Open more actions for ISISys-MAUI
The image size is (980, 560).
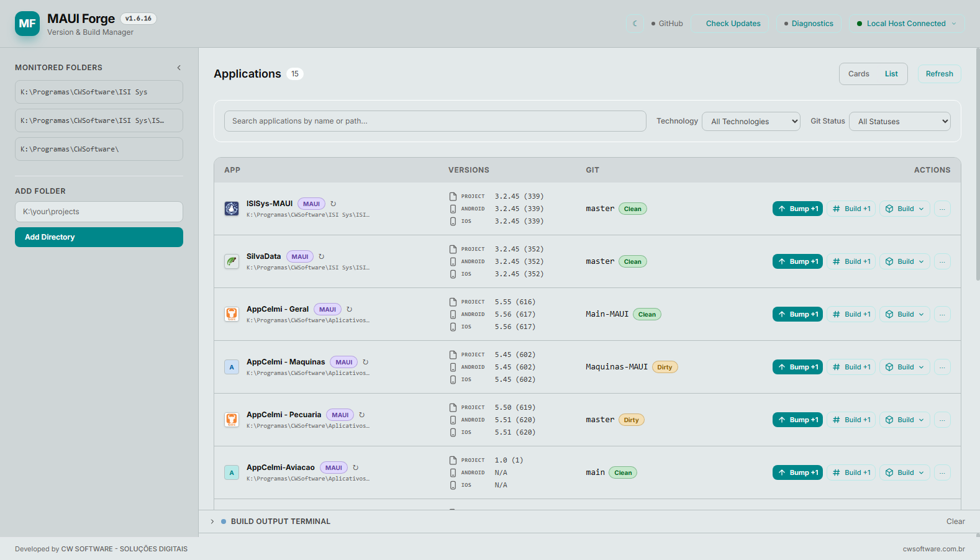[942, 209]
